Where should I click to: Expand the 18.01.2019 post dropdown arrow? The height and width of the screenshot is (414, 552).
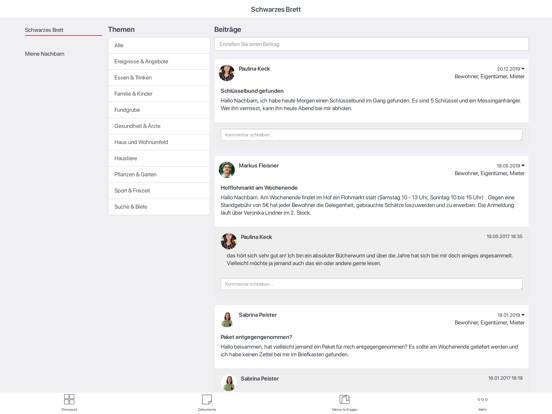tap(523, 315)
